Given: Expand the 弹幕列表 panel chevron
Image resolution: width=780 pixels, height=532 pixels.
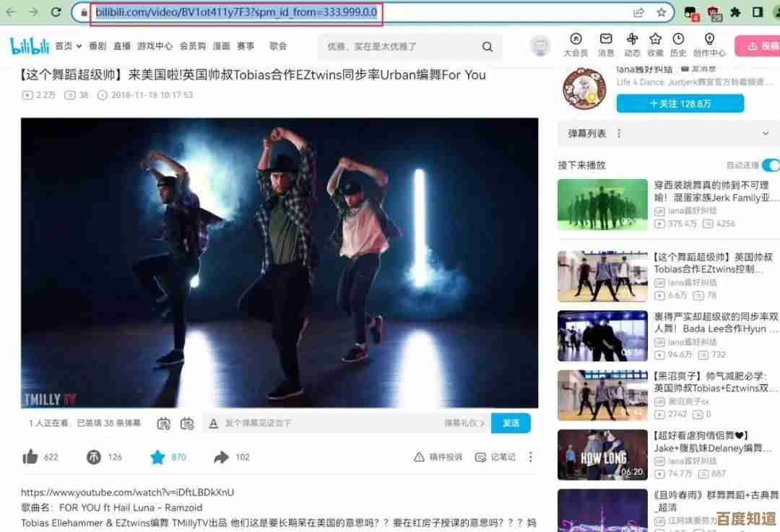Looking at the screenshot, I should 766,134.
